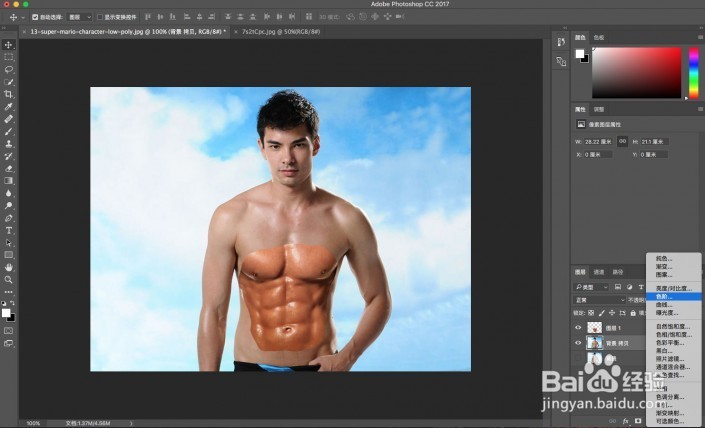Choose 曲线... from adjustment menu
The image size is (705, 428).
coord(674,304)
